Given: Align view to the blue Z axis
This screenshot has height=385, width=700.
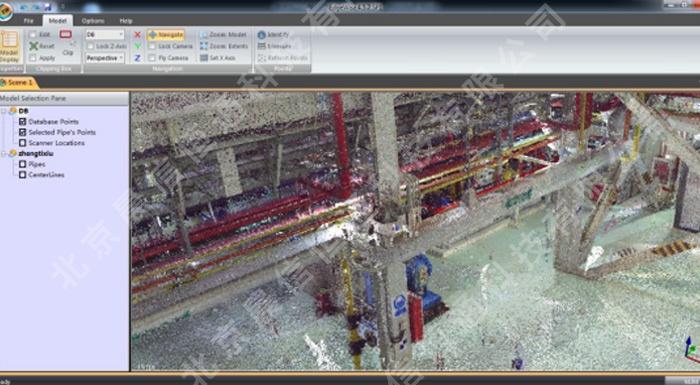Looking at the screenshot, I should pos(138,58).
